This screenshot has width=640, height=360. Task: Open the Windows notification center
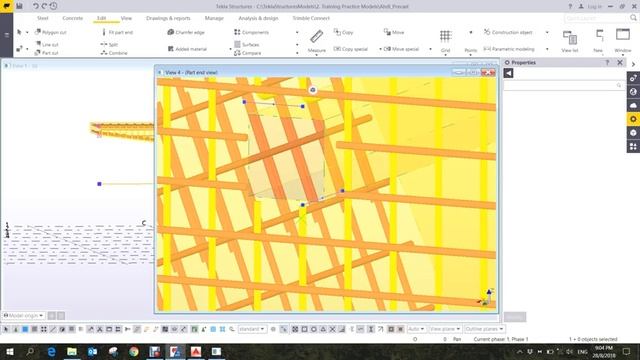(627, 351)
